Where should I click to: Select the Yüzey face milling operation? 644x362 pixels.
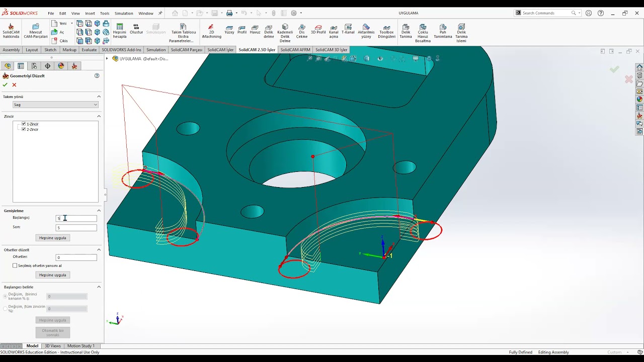229,30
